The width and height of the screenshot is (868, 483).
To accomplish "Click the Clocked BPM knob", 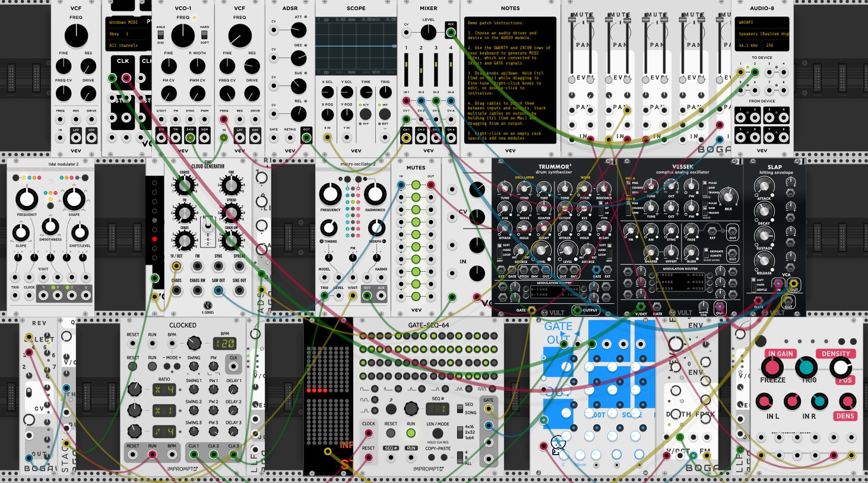I will click(194, 343).
